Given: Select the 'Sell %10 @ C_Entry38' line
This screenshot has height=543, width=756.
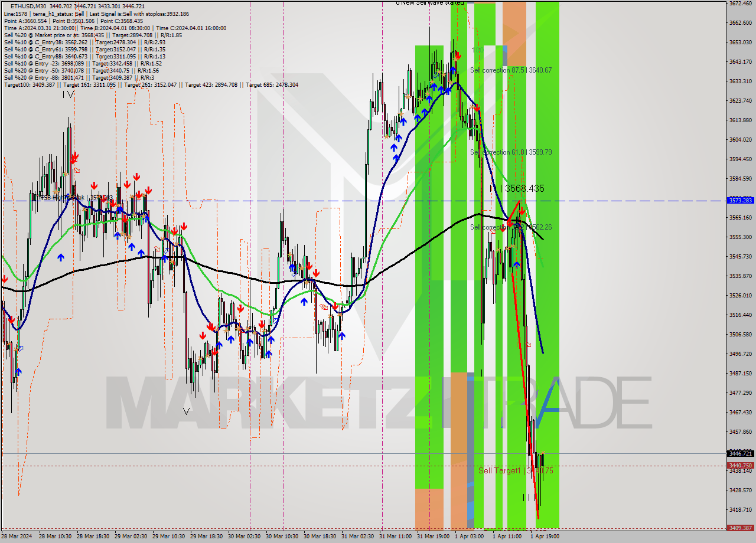Looking at the screenshot, I should (x=84, y=42).
